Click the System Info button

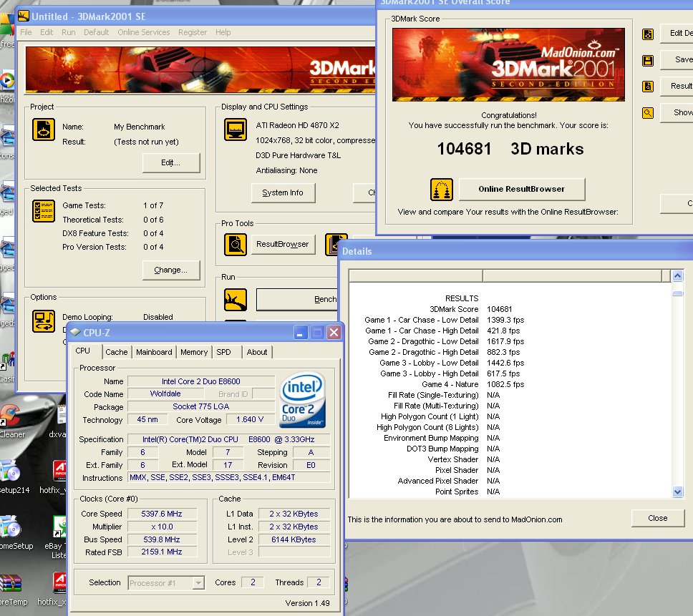tap(283, 192)
